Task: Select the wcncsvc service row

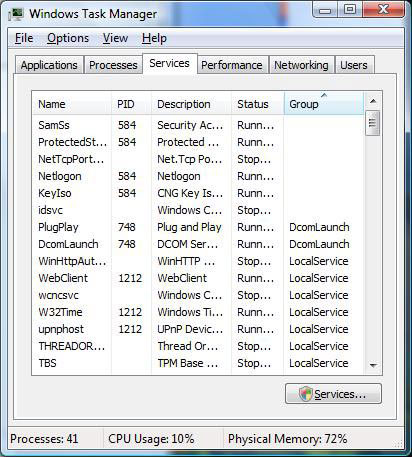Action: point(198,295)
